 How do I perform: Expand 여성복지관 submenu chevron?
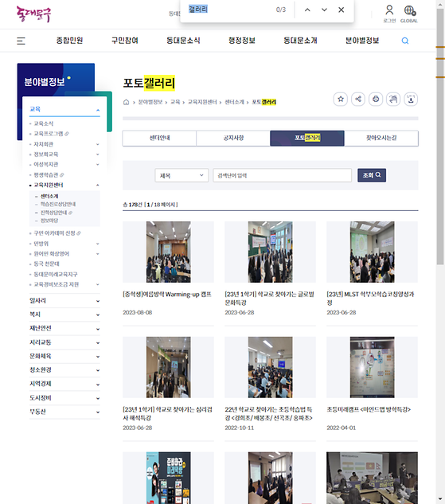point(97,165)
